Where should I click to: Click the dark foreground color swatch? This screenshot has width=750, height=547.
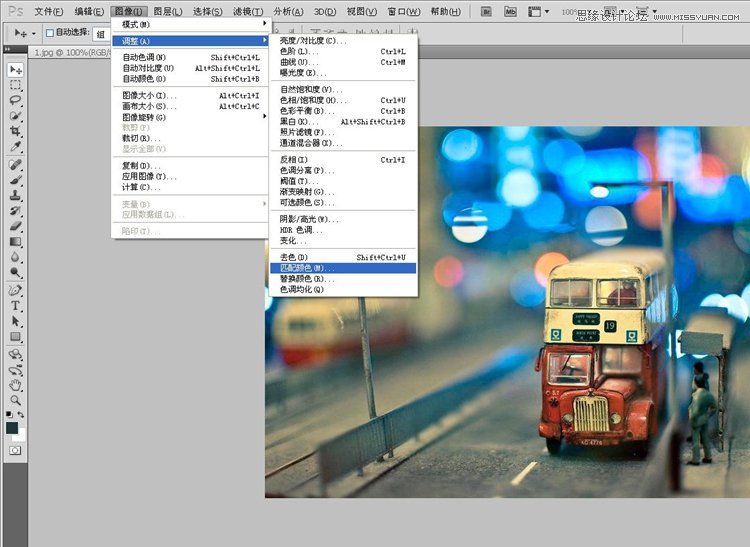(12, 427)
